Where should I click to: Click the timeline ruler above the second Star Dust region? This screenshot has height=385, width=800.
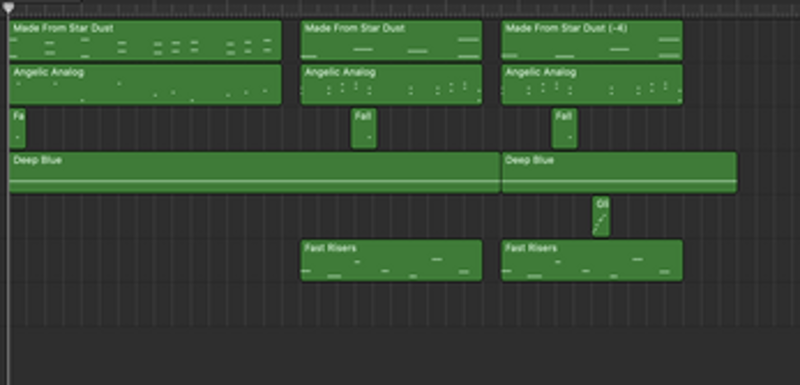tap(391, 9)
